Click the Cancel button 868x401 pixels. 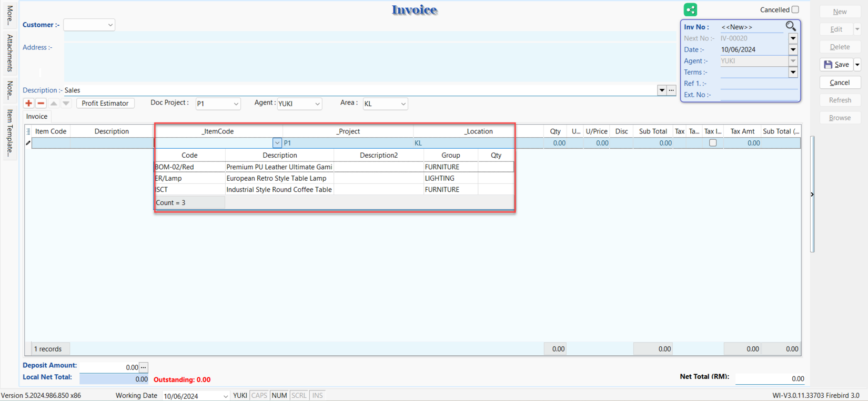pos(840,83)
